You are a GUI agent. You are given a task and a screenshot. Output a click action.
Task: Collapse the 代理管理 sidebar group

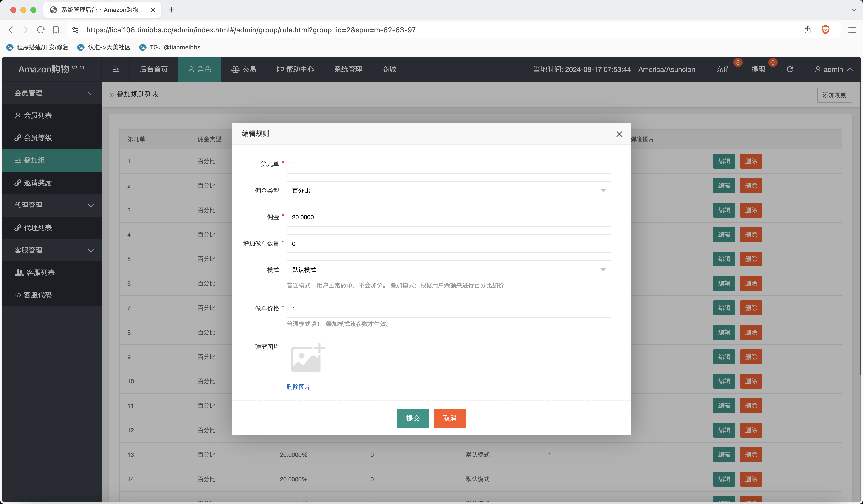point(52,205)
